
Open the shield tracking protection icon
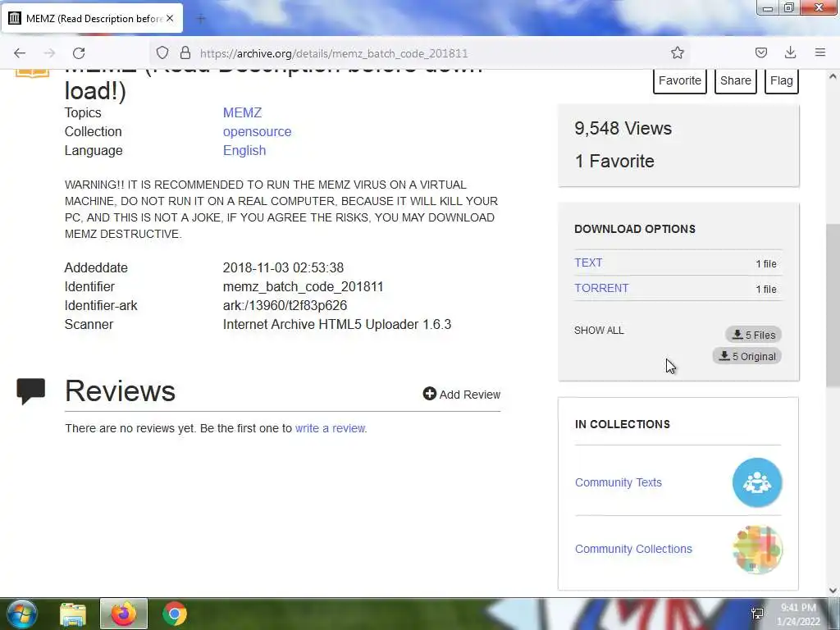[162, 52]
